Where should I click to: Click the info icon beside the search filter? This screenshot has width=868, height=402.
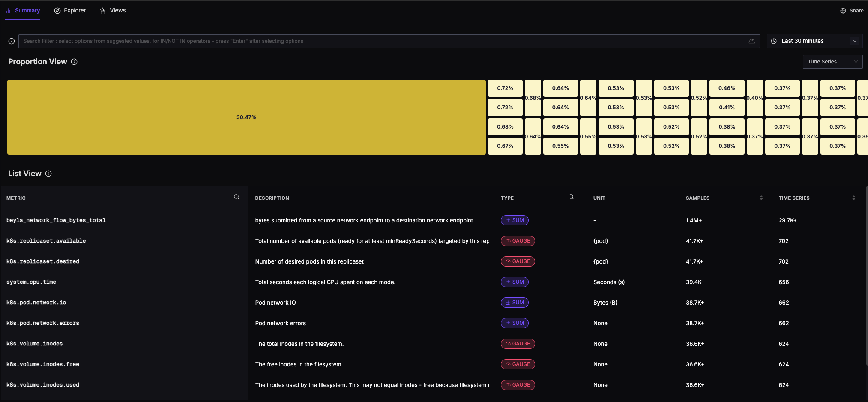[x=12, y=41]
